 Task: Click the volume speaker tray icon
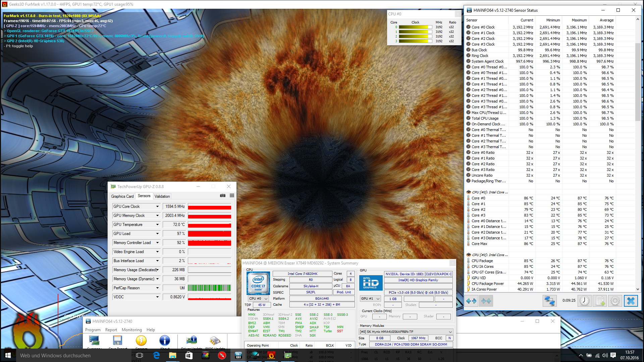tap(605, 355)
